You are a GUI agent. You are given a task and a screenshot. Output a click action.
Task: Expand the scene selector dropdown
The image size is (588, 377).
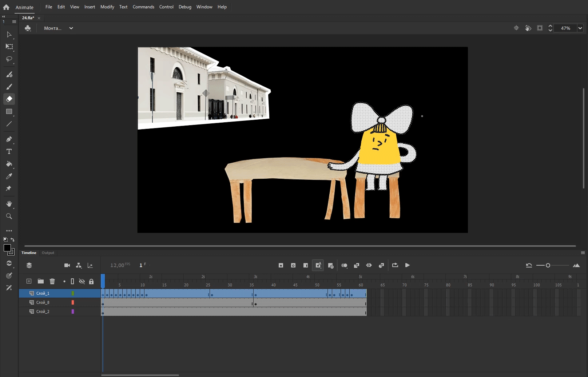(71, 28)
